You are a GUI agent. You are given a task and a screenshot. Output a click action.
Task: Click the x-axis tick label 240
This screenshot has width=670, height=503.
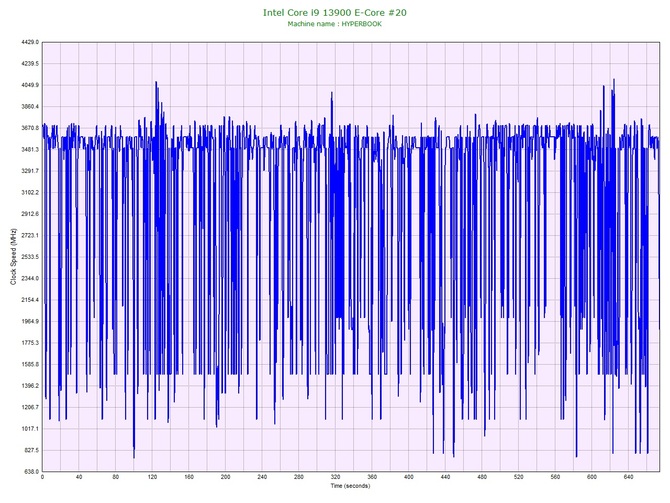coord(262,477)
